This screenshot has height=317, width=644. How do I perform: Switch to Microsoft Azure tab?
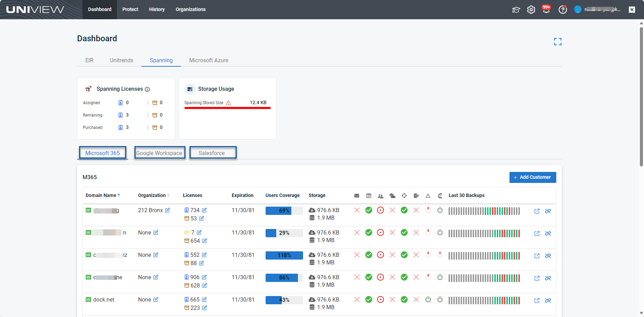pos(209,60)
